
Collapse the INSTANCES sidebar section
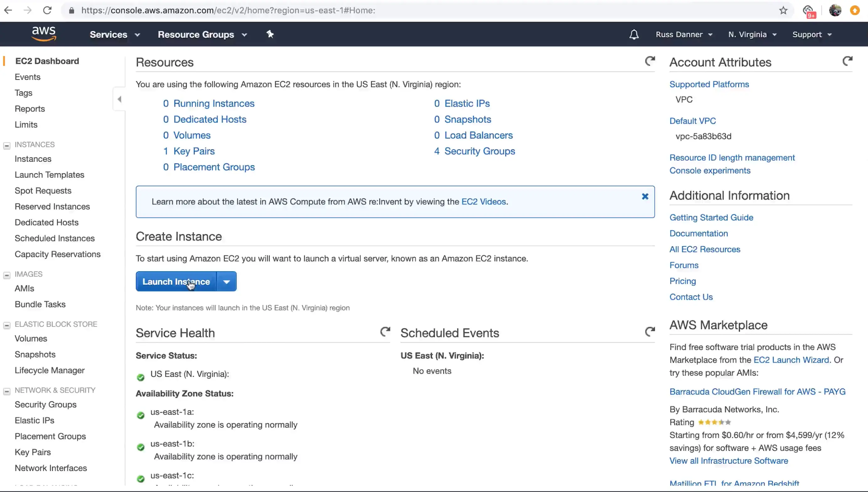click(x=7, y=145)
